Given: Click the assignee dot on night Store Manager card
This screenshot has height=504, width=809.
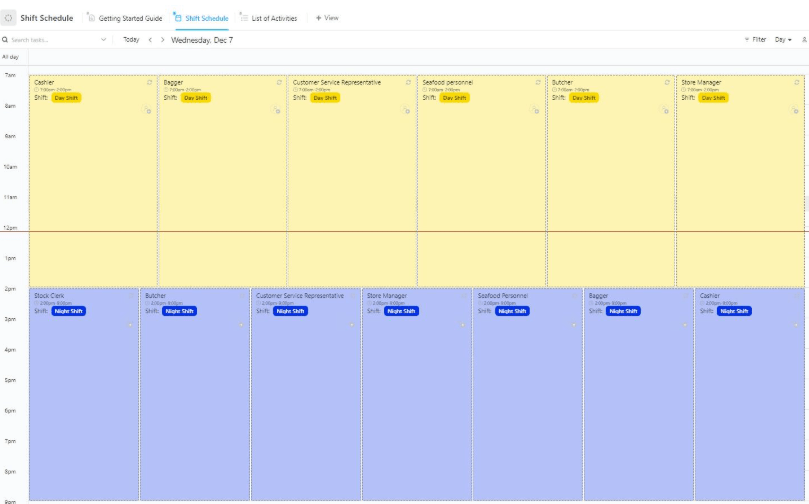Looking at the screenshot, I should coord(463,325).
